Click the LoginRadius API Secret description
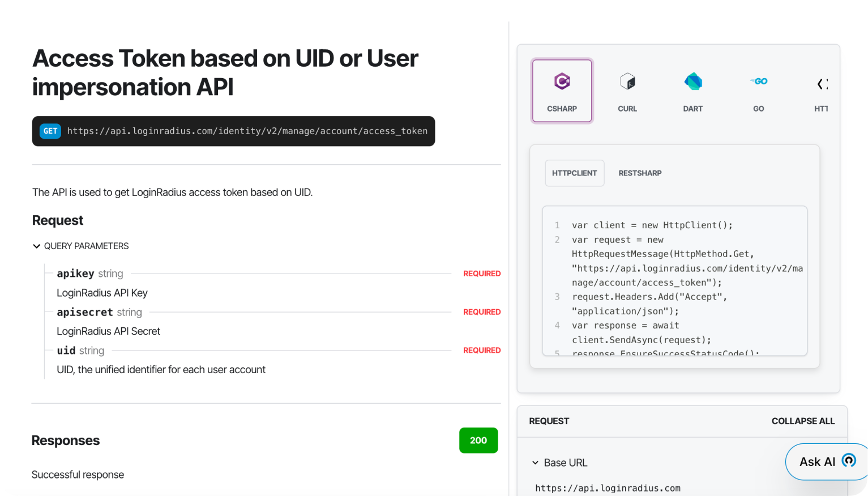The width and height of the screenshot is (868, 496). (x=108, y=331)
